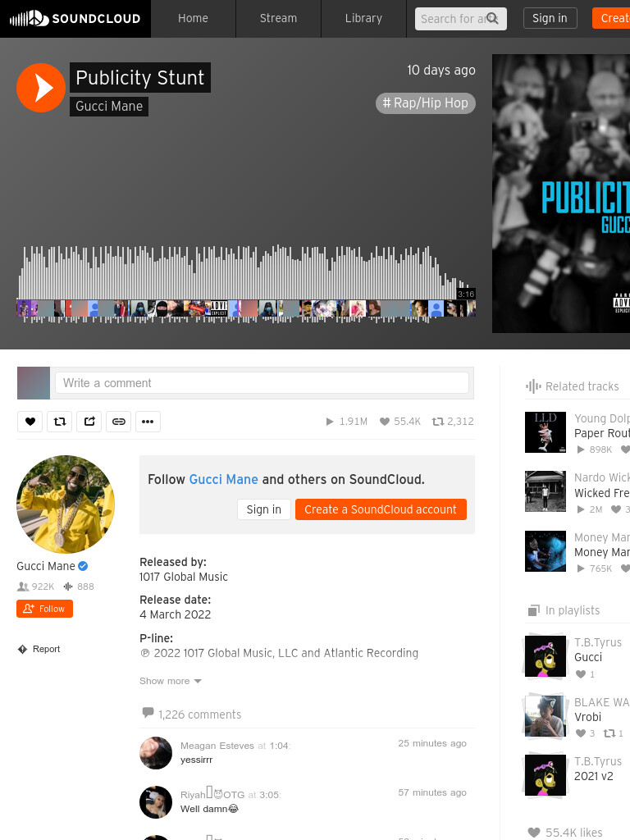This screenshot has width=630, height=840.
Task: Seek within the track waveform
Action: point(246,284)
